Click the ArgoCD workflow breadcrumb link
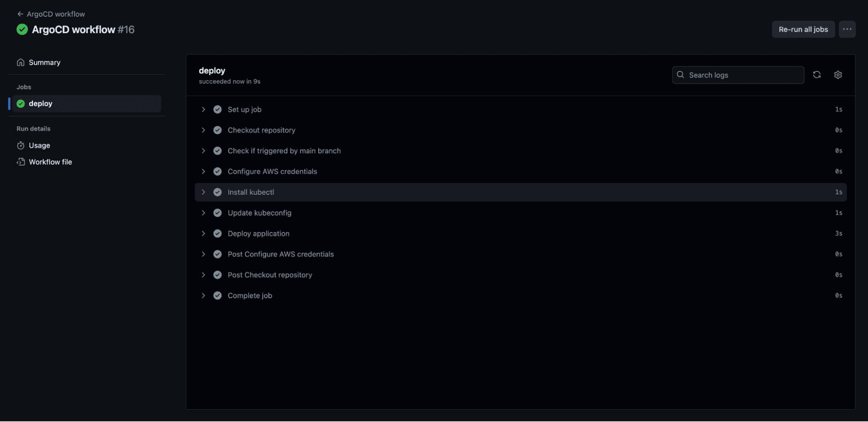 click(55, 14)
